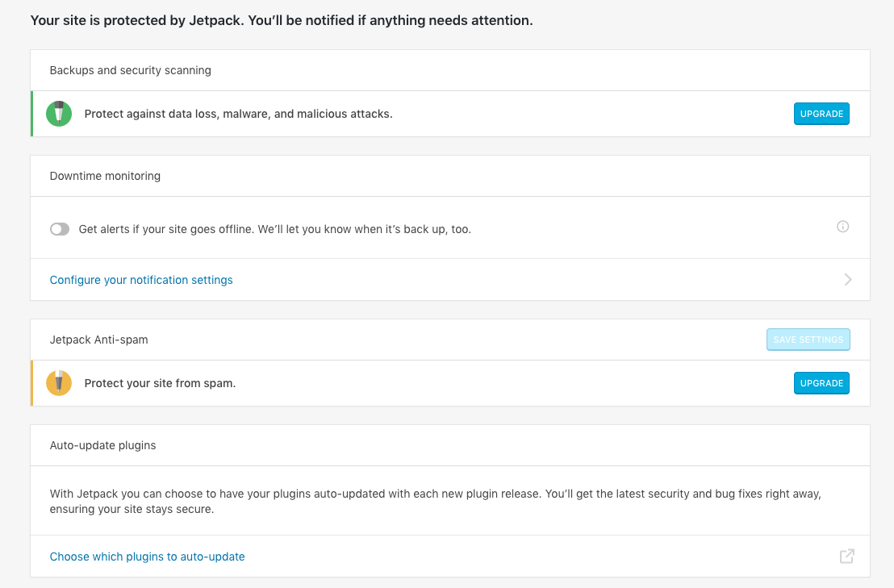The height and width of the screenshot is (588, 894).
Task: Click the 'Protect your site from spam.' text
Action: point(161,383)
